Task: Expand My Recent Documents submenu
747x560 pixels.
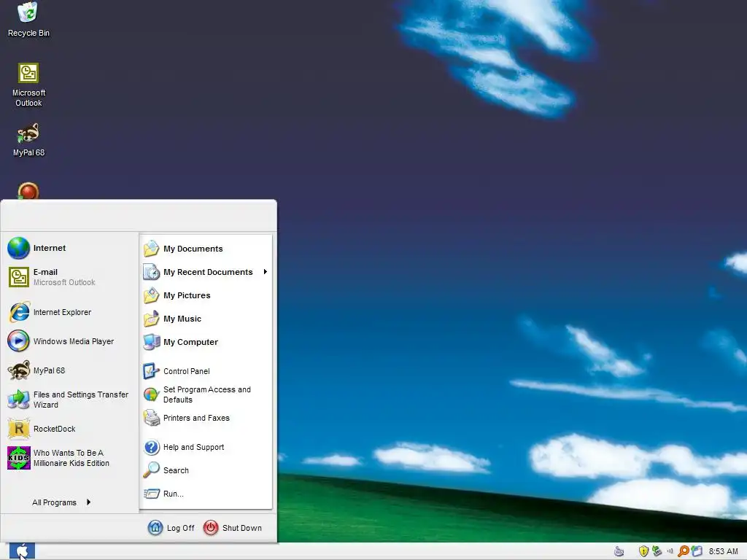Action: 206,272
